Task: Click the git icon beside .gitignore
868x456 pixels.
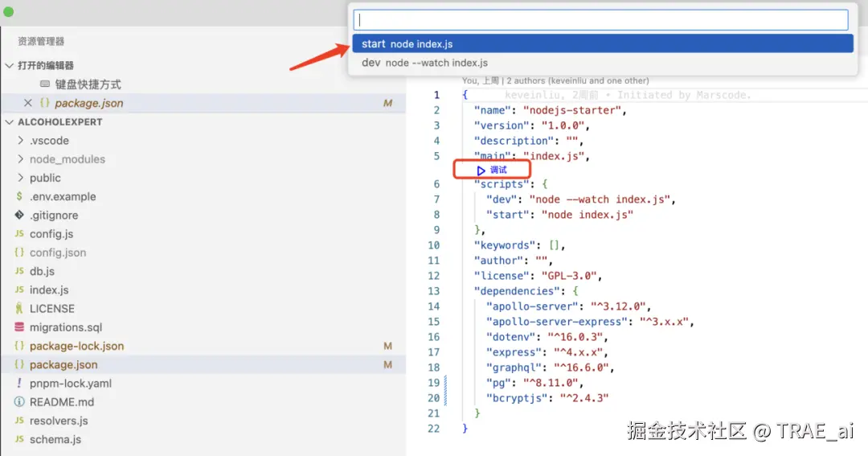Action: [19, 215]
